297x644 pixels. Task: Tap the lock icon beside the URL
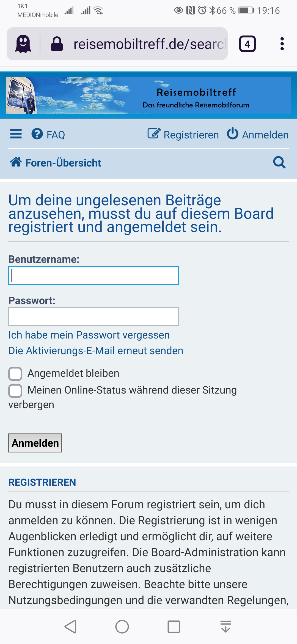pos(57,44)
